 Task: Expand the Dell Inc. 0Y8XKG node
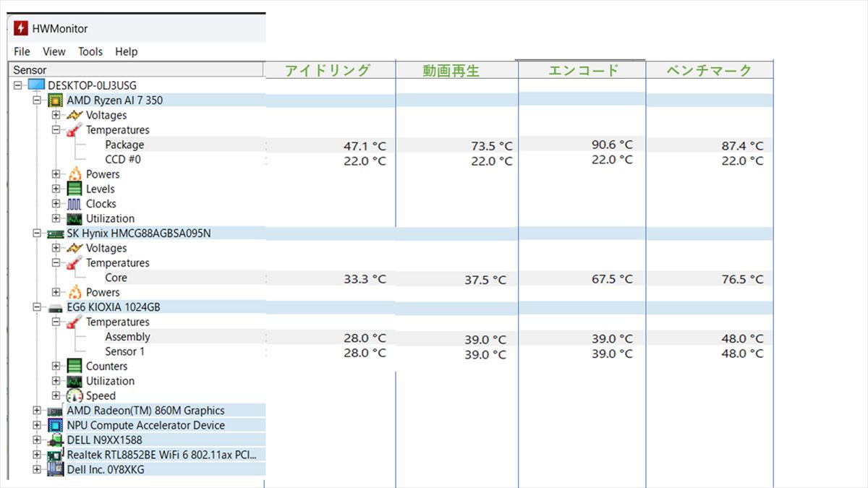37,469
